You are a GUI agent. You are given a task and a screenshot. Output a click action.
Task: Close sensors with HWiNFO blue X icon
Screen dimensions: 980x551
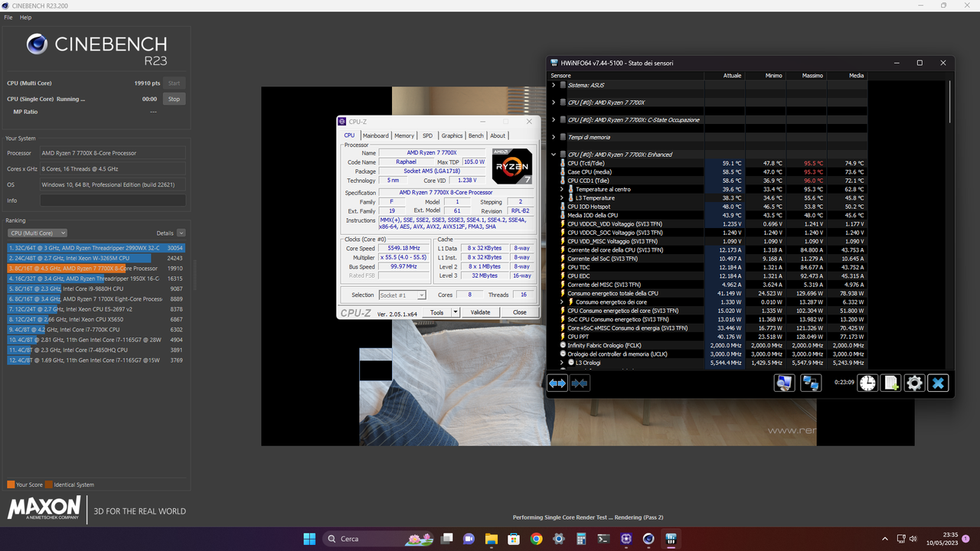(939, 383)
